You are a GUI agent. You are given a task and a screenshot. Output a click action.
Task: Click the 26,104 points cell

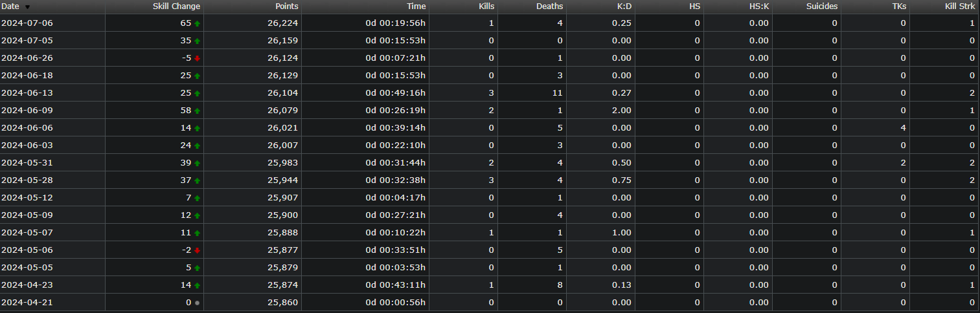coord(282,93)
